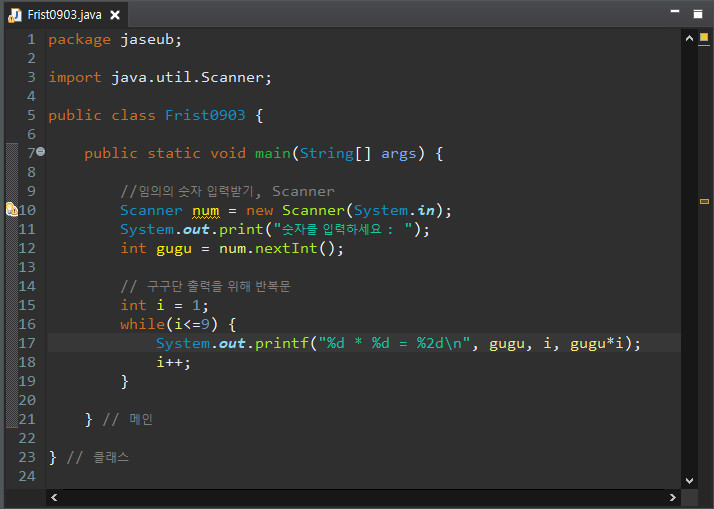
Task: Minimize the editor view
Action: coord(675,11)
